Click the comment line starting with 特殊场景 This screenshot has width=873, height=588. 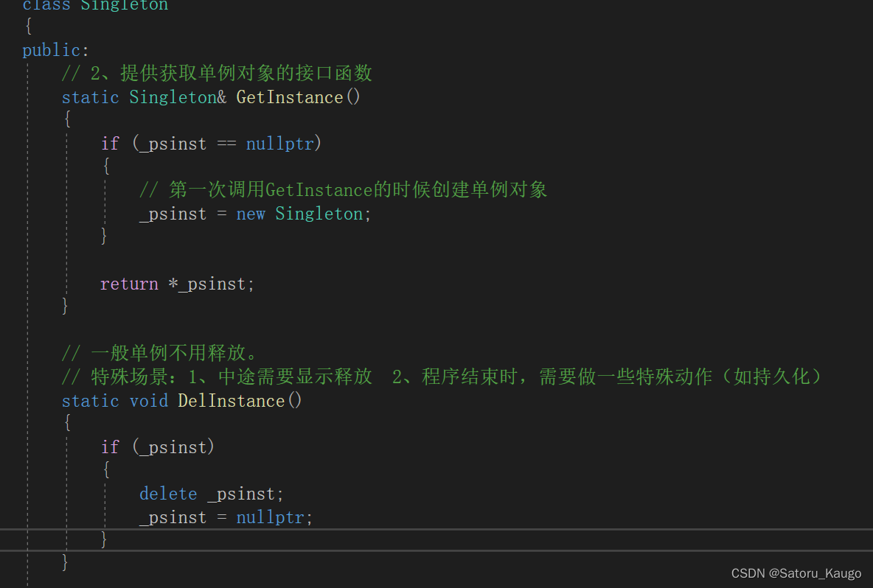(441, 377)
